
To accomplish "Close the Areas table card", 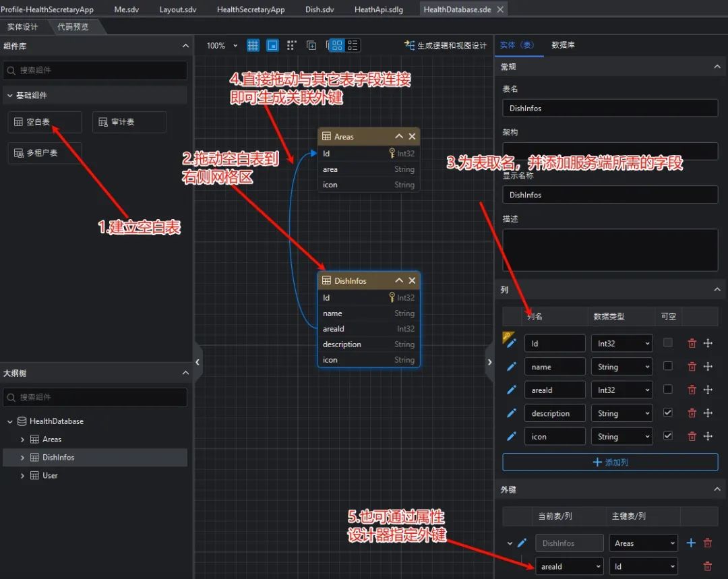I will point(412,137).
